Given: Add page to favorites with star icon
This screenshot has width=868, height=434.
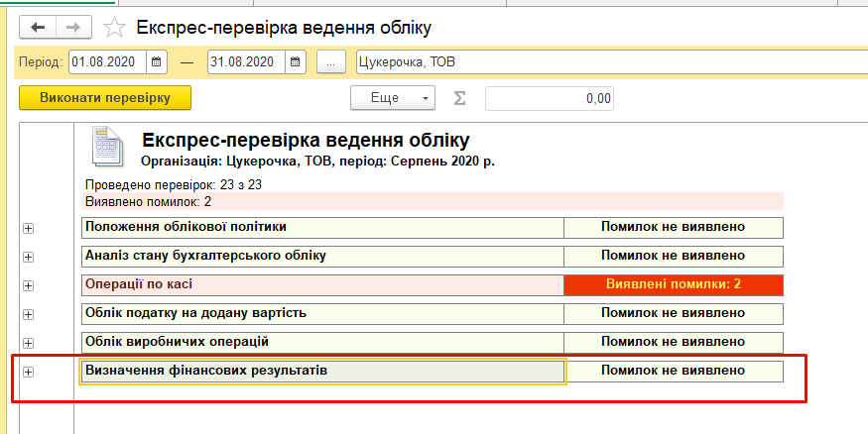Looking at the screenshot, I should (115, 28).
